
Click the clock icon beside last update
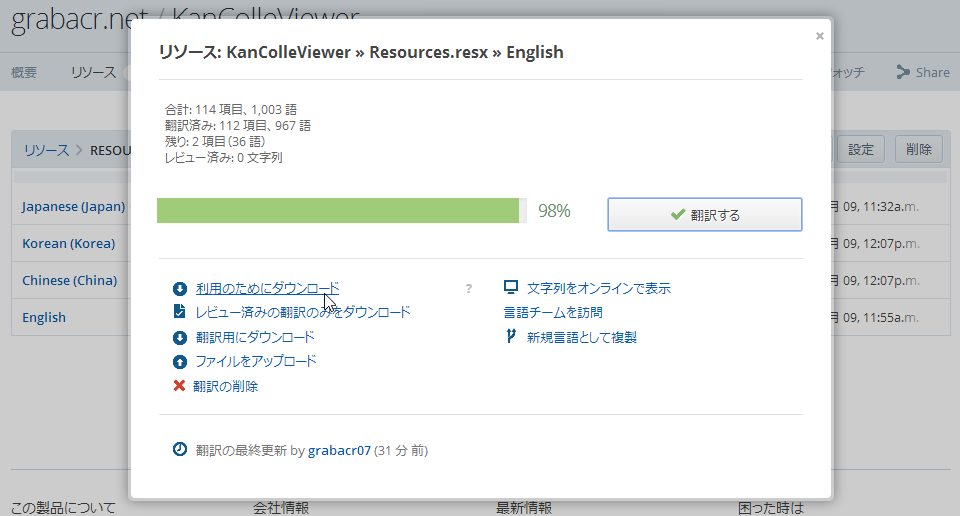point(179,449)
